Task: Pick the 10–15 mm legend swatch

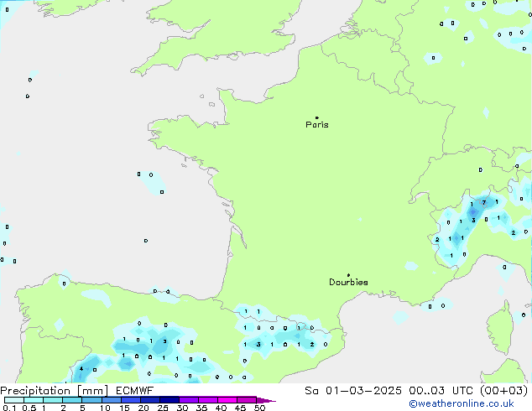Action: [x=111, y=400]
